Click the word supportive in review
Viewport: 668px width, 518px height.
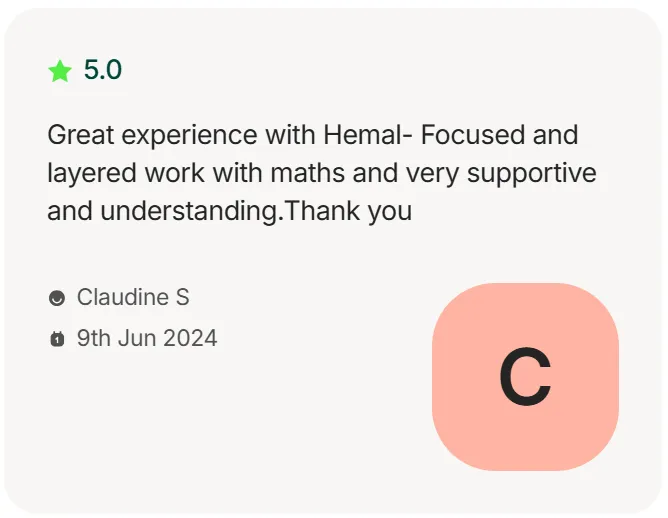coord(532,175)
